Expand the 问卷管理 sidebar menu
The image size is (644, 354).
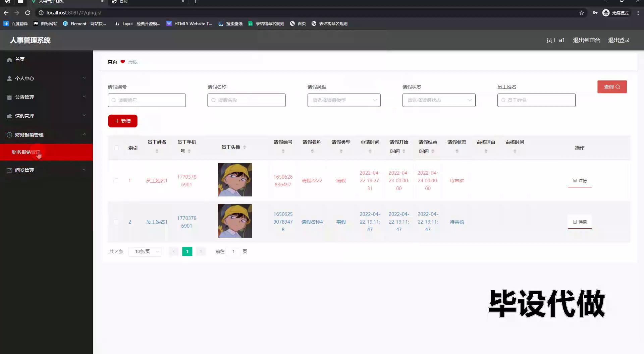click(46, 170)
